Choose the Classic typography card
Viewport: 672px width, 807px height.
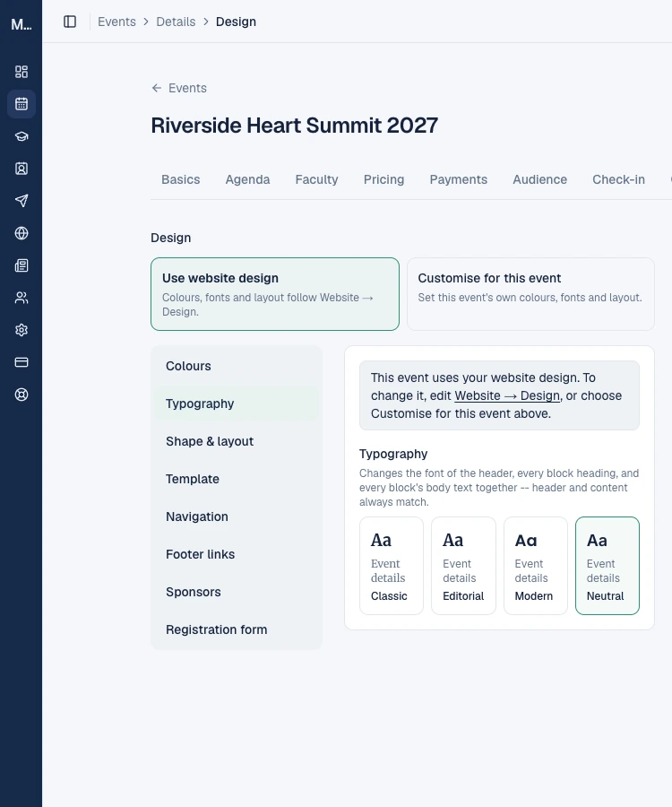[x=392, y=566]
